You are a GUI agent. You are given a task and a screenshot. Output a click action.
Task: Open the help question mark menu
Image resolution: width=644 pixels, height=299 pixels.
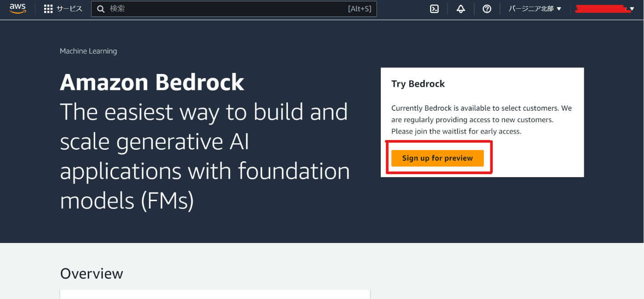point(487,9)
